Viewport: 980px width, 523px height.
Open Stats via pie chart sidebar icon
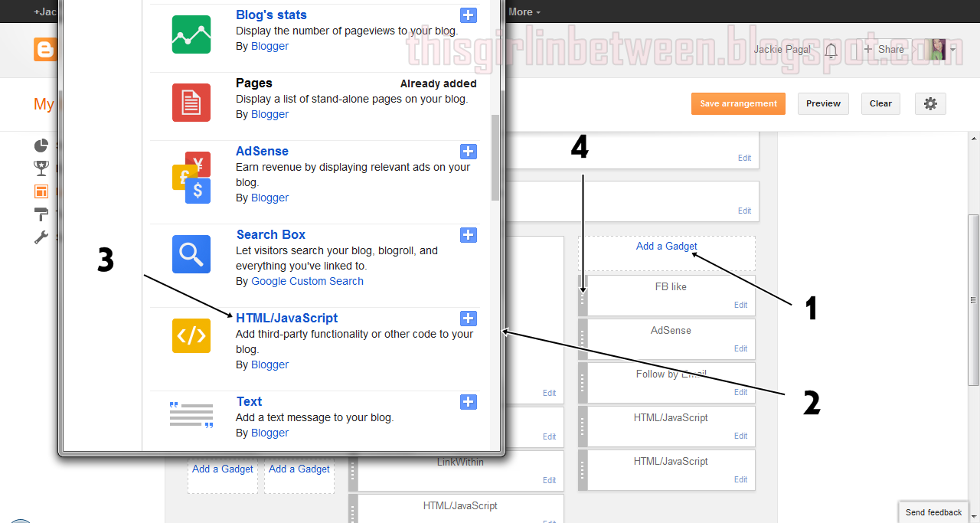pyautogui.click(x=41, y=145)
